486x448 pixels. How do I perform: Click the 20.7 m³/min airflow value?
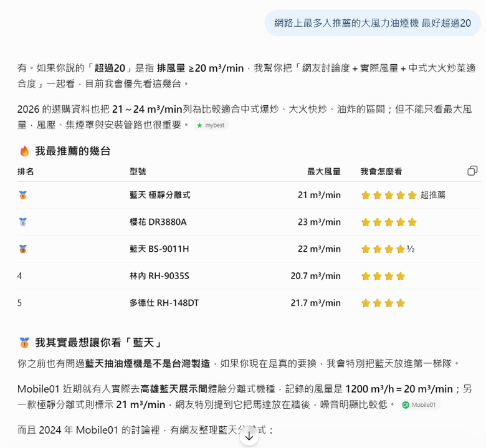[x=315, y=276]
